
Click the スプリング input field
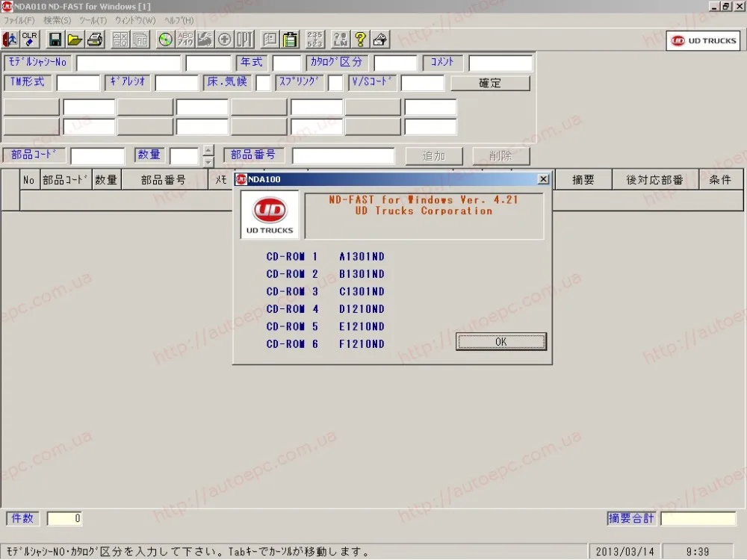coord(335,83)
